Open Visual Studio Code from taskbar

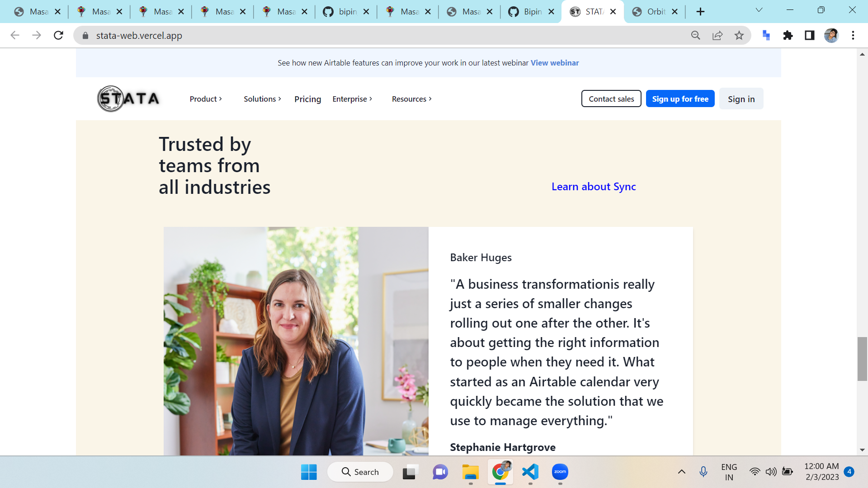[x=530, y=472]
